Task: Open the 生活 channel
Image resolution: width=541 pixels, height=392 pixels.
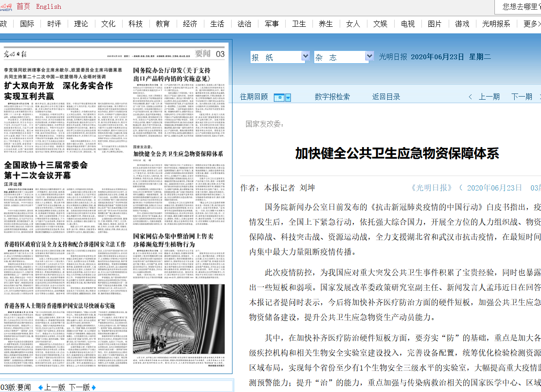Action: (217, 24)
